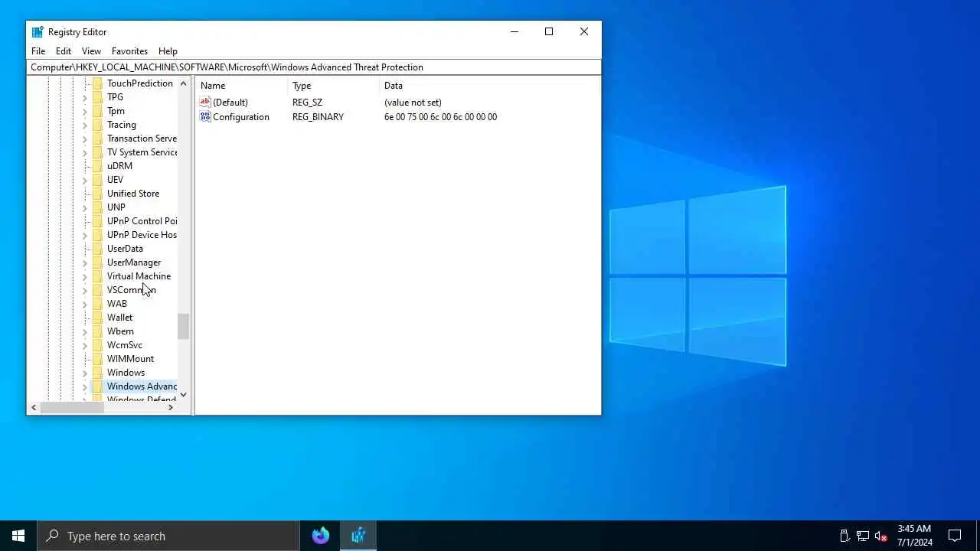
Task: Click the WIMMount folder icon
Action: (x=97, y=359)
